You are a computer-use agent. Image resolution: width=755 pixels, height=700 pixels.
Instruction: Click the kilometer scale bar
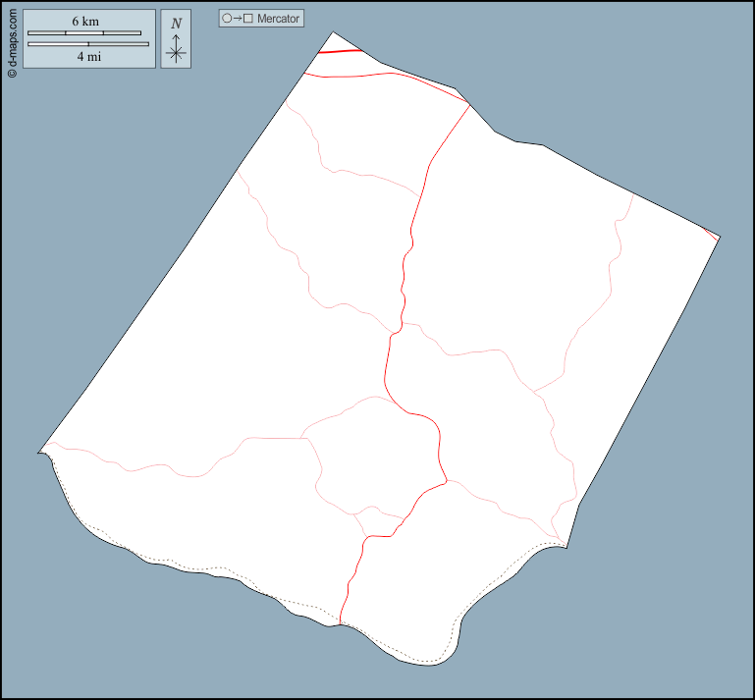84,32
